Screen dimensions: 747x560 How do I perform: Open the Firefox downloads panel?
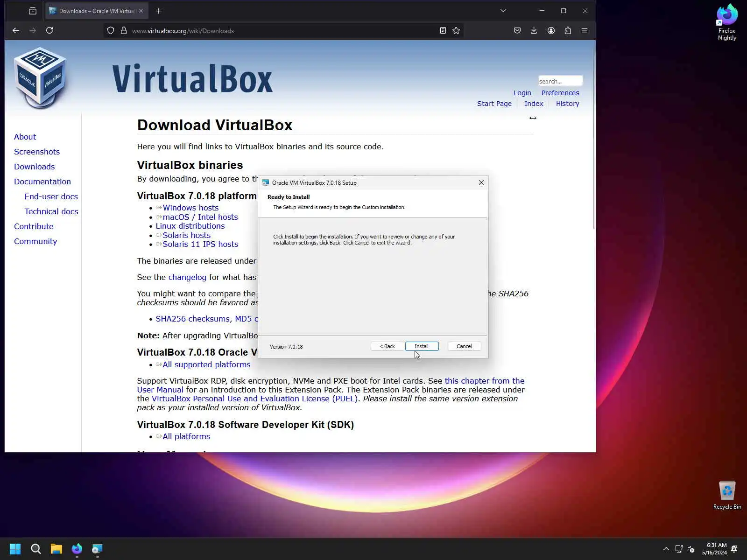coord(534,30)
